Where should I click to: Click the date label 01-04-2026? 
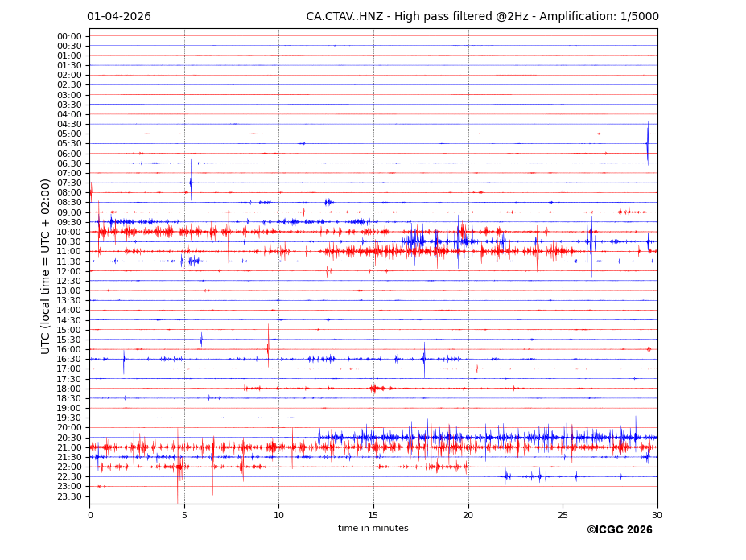tap(119, 17)
